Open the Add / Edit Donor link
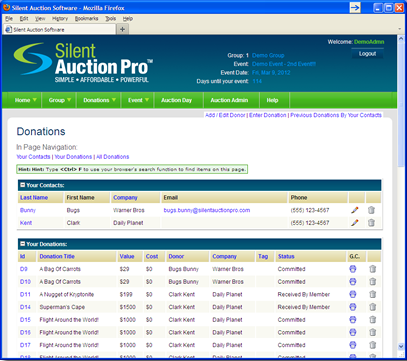The height and width of the screenshot is (361, 407). [225, 115]
